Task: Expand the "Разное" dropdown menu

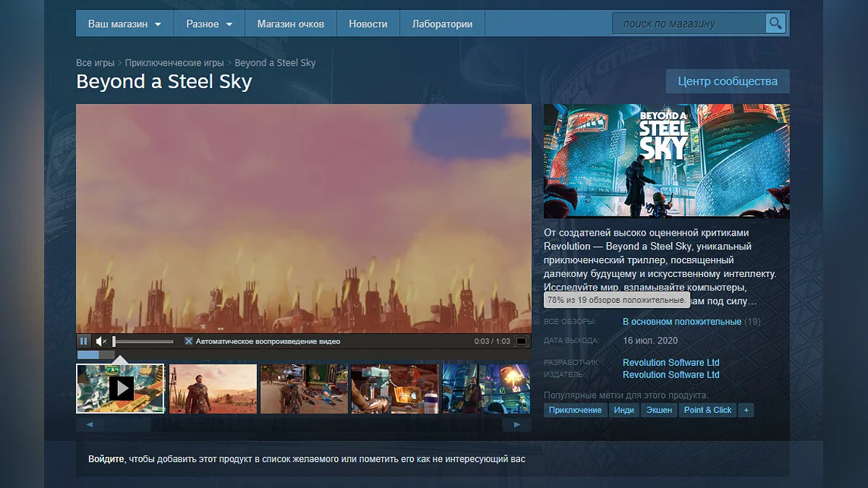Action: [209, 24]
